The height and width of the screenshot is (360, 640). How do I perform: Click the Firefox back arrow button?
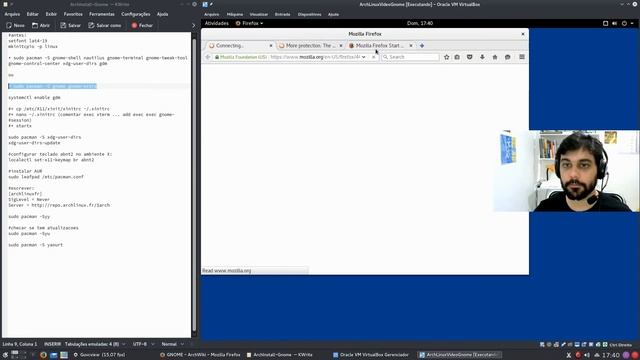coord(208,57)
